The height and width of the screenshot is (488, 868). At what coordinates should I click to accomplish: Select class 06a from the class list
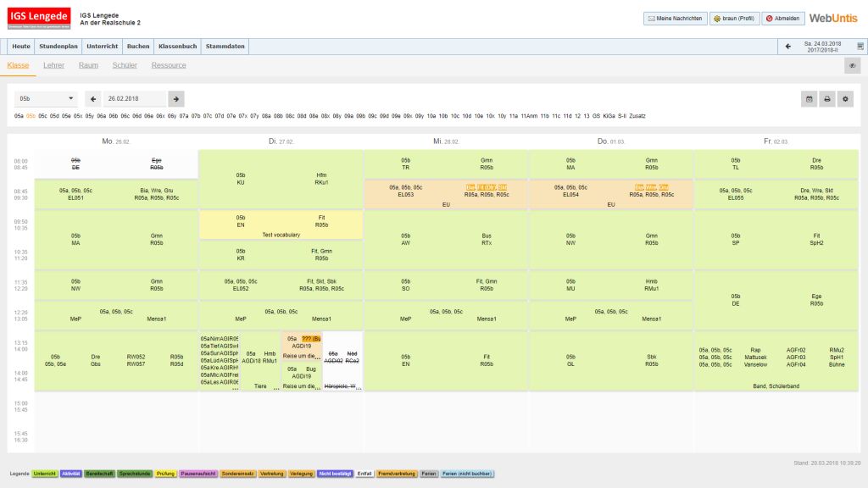click(102, 115)
